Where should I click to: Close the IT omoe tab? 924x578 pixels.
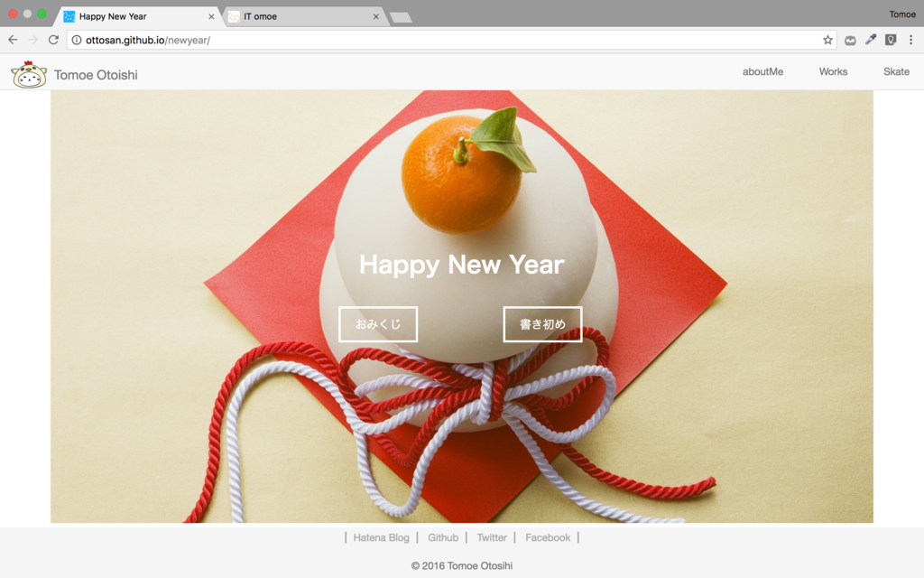click(x=375, y=16)
